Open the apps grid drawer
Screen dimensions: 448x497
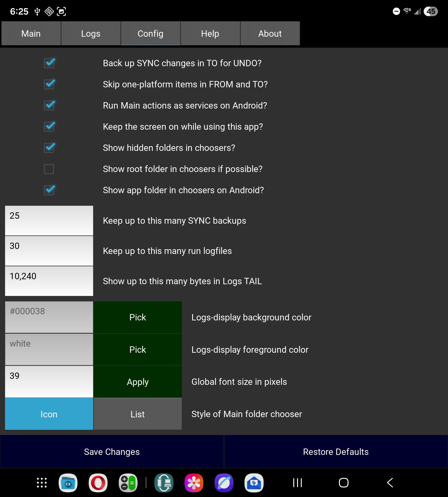(x=42, y=483)
